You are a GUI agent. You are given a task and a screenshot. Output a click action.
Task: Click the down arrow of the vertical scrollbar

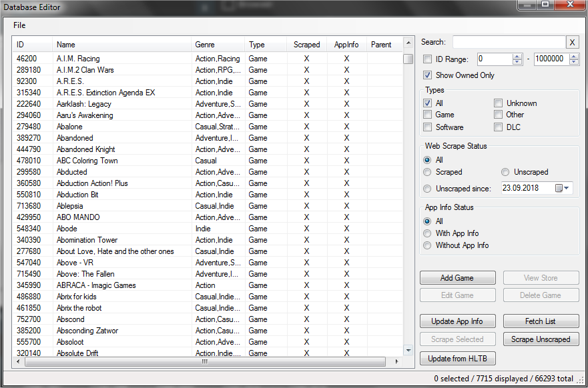pos(408,349)
